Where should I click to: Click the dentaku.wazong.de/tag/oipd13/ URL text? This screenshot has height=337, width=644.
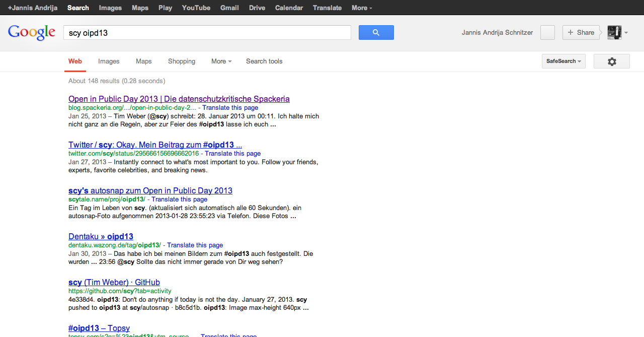pos(115,245)
